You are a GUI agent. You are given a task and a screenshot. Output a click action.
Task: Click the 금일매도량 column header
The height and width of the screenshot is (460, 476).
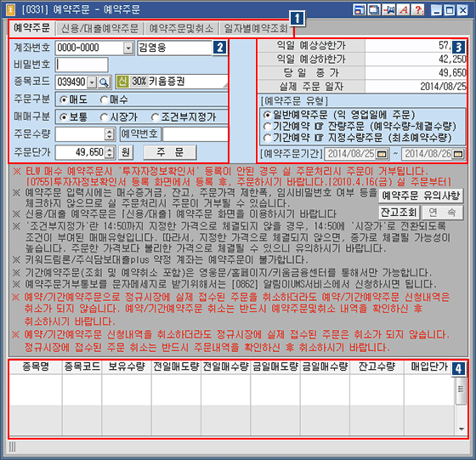coord(275,366)
